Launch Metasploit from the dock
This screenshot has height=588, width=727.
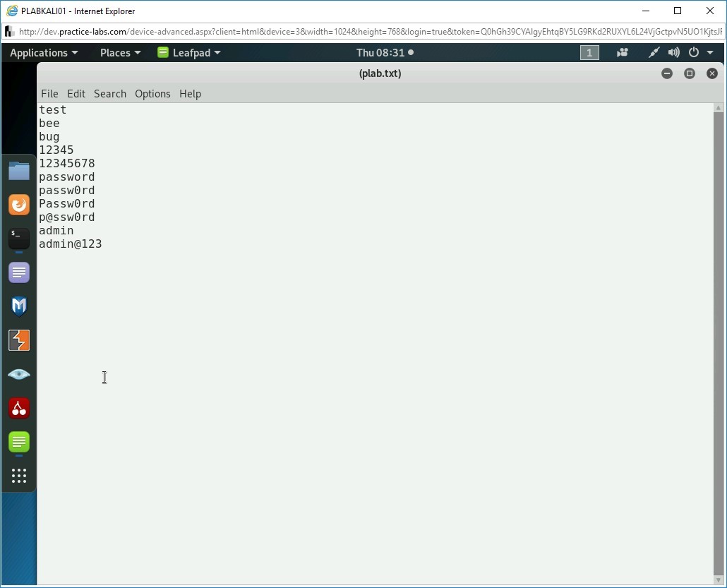[x=19, y=306]
